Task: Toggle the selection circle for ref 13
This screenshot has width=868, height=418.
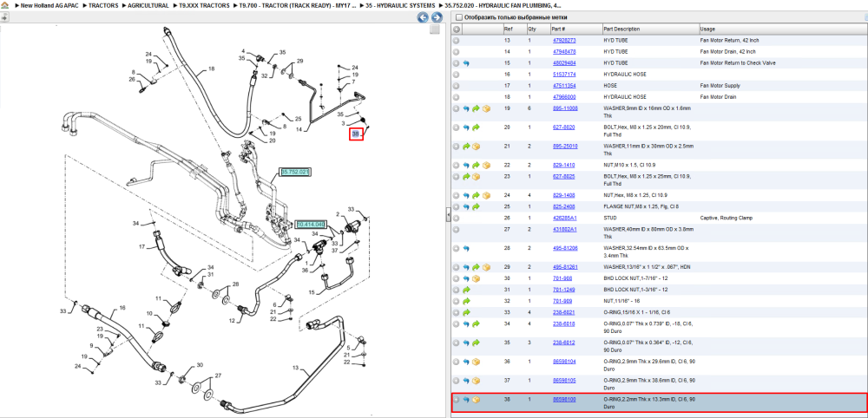Action: tap(457, 41)
